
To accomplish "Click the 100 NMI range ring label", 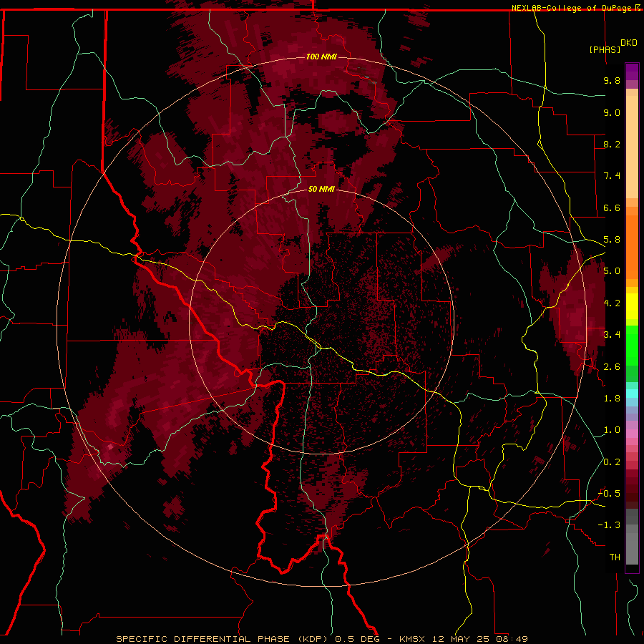I will click(321, 57).
